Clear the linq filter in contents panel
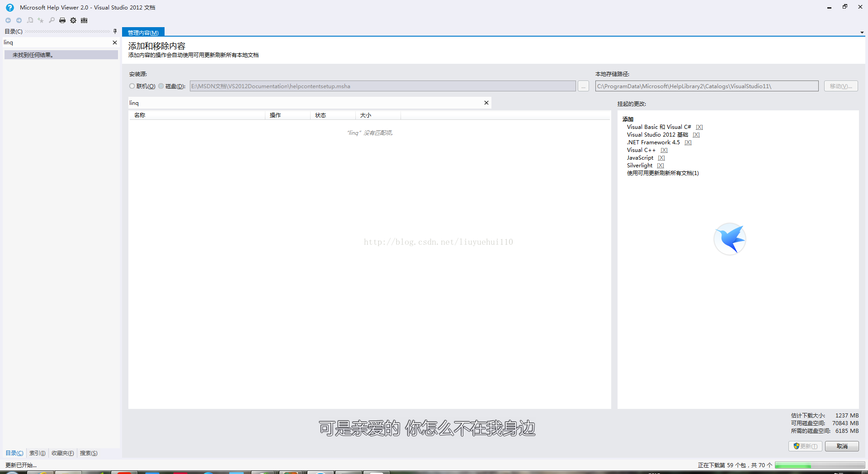The image size is (868, 474). (x=115, y=43)
